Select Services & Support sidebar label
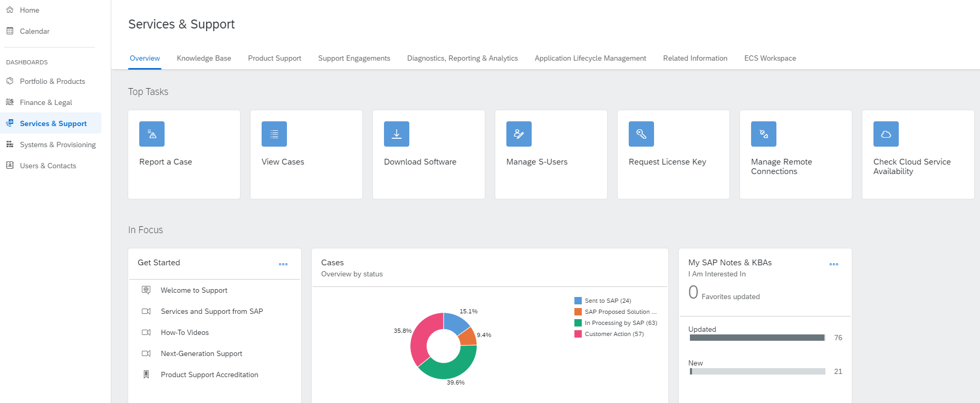980x403 pixels. [x=53, y=123]
